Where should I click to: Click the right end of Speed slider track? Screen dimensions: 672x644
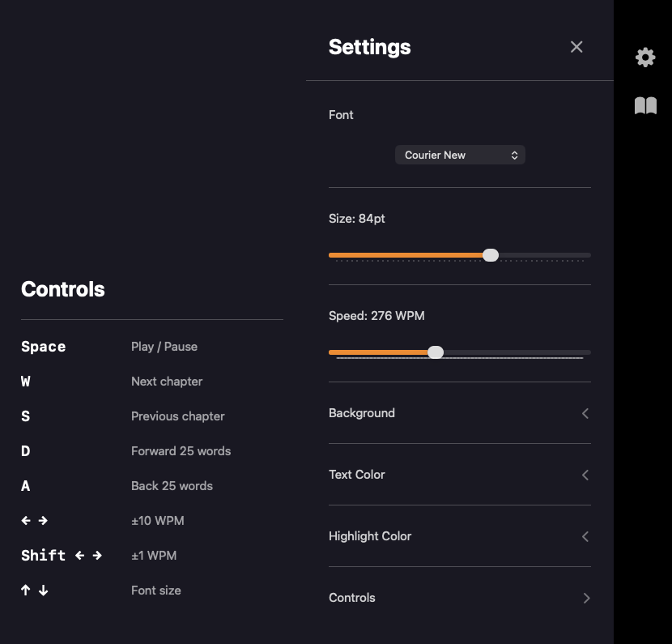coord(587,352)
